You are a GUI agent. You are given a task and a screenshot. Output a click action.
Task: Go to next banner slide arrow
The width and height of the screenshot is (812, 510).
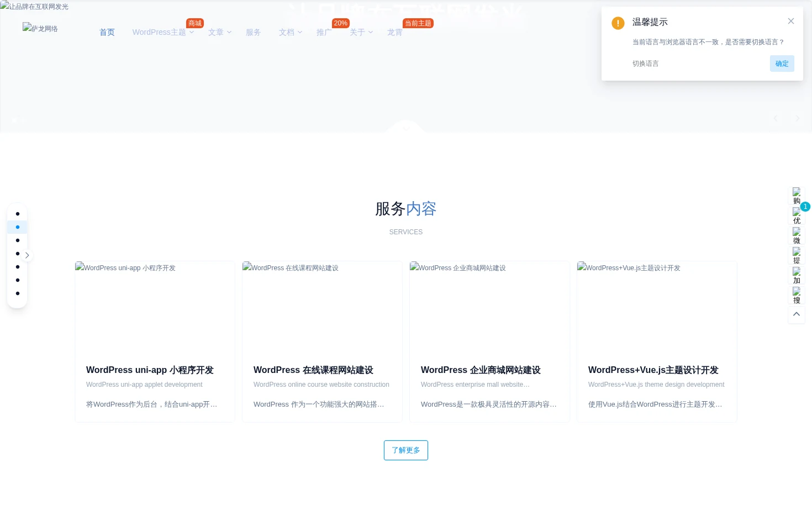(x=797, y=118)
